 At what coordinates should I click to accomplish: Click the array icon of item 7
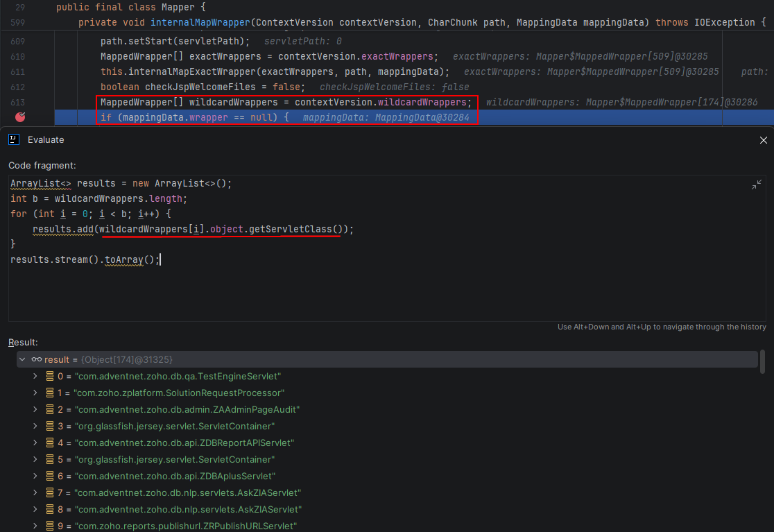pyautogui.click(x=50, y=492)
